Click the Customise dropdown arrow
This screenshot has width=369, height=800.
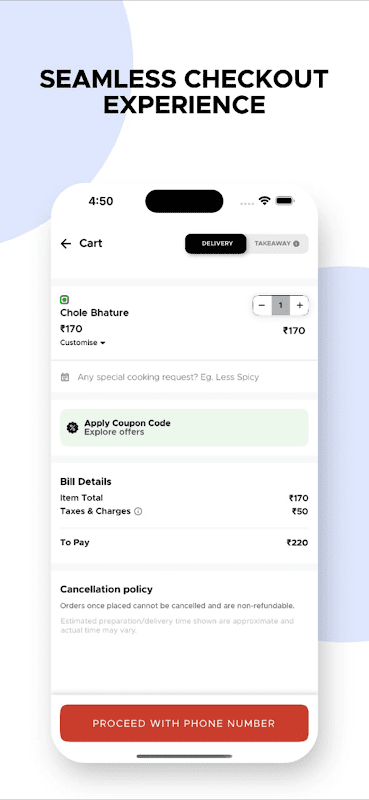click(x=103, y=343)
